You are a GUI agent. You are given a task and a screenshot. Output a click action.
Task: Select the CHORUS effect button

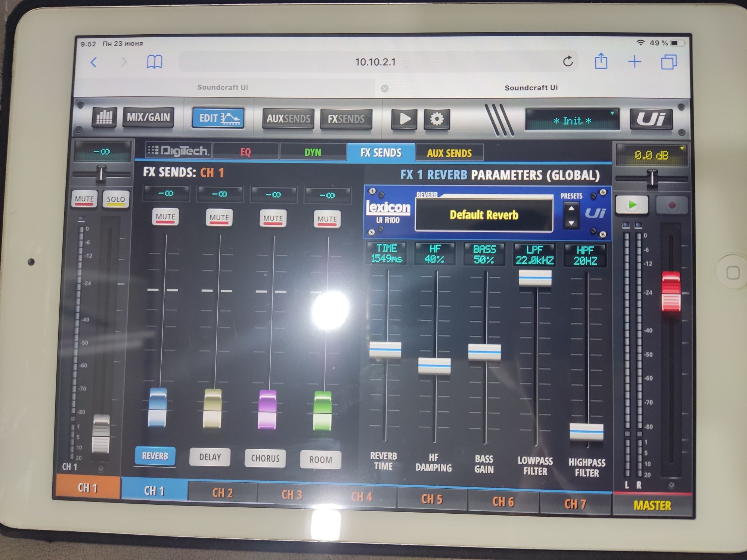[265, 458]
